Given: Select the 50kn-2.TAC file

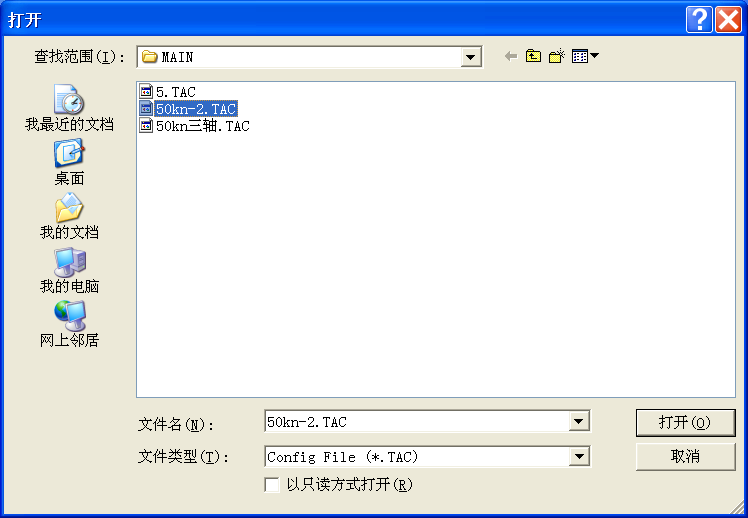Looking at the screenshot, I should (188, 109).
